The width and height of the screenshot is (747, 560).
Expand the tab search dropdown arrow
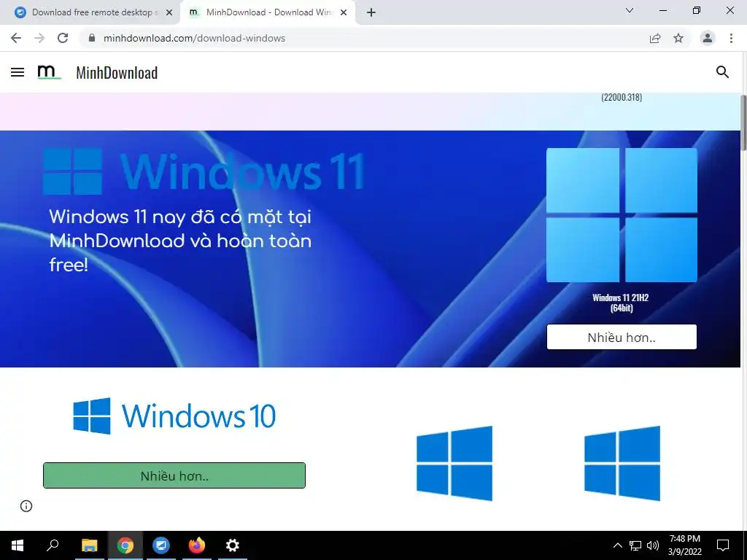630,10
